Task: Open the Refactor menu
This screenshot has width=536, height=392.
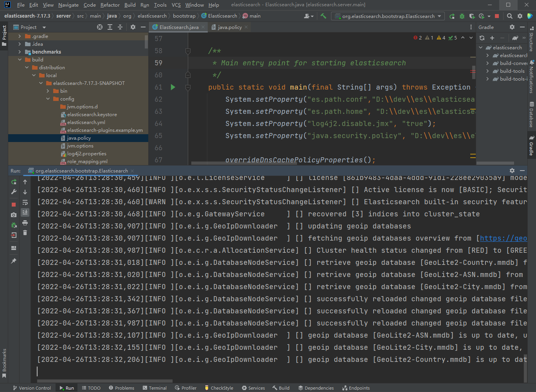Action: (x=110, y=5)
